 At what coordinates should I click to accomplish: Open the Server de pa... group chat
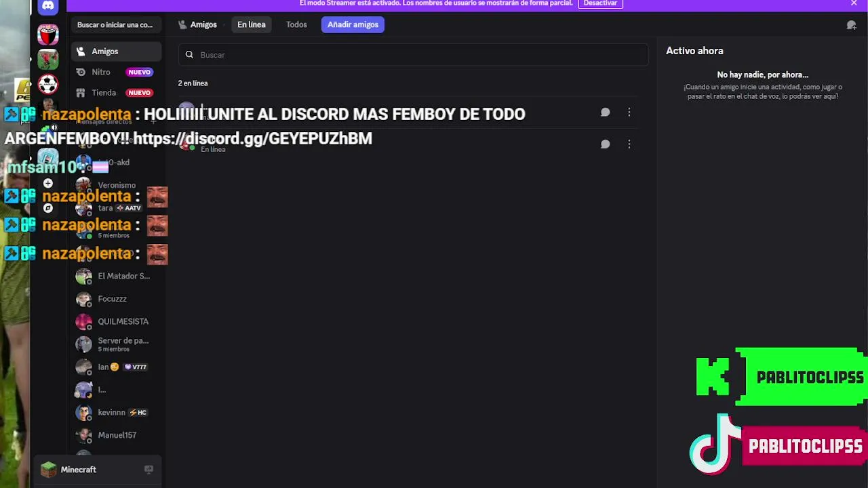[x=117, y=344]
